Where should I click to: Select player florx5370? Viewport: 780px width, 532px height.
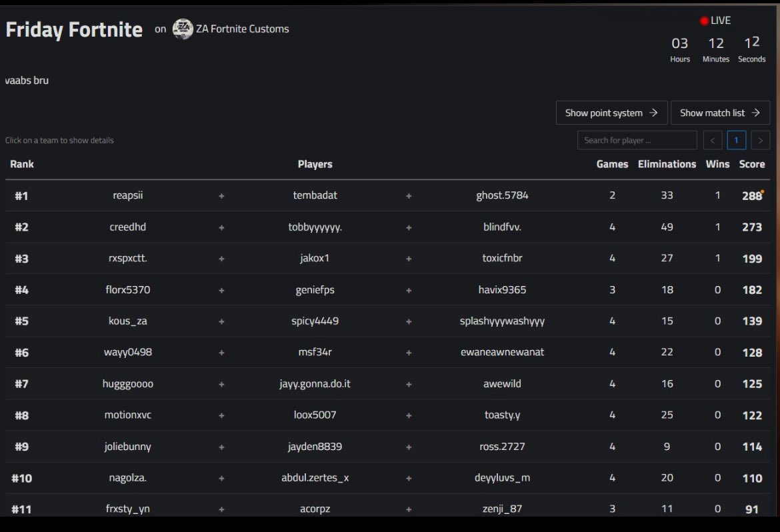click(x=128, y=289)
